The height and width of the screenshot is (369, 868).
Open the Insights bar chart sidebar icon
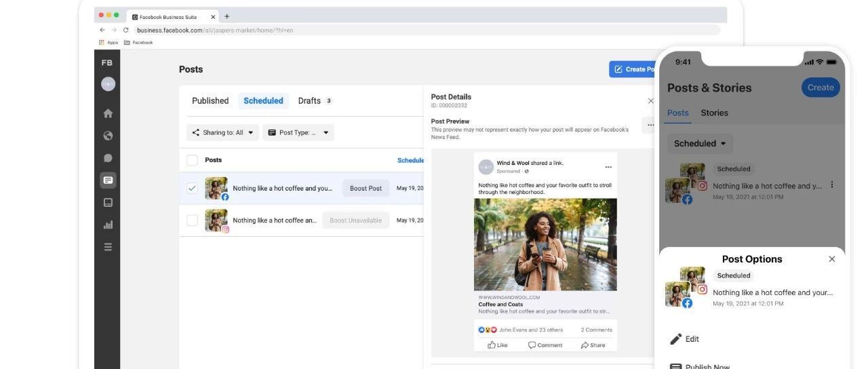[108, 225]
